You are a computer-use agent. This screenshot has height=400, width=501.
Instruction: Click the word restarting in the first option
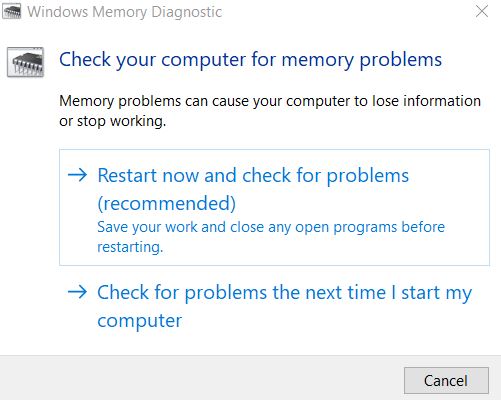pos(130,247)
